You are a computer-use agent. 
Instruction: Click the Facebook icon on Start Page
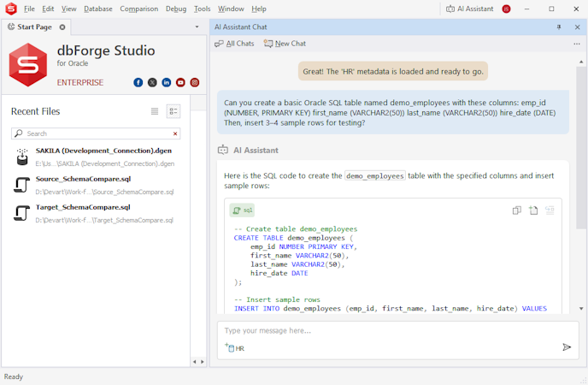point(138,82)
